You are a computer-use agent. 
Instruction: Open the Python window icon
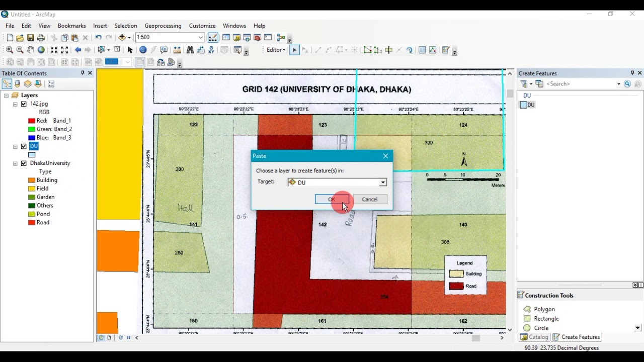pyautogui.click(x=268, y=38)
